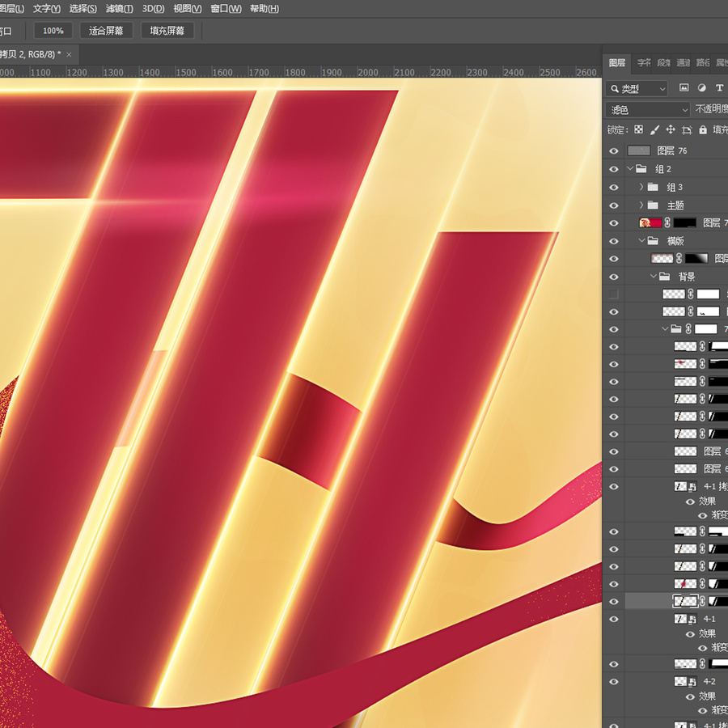This screenshot has height=728, width=728.
Task: Collapse the 组 2 group
Action: 630,168
